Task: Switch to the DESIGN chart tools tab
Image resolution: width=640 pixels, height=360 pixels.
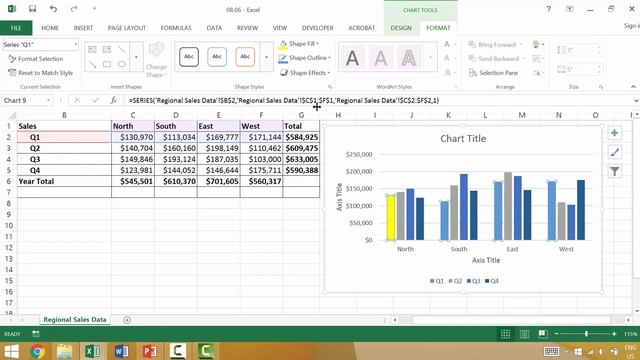Action: [x=401, y=28]
